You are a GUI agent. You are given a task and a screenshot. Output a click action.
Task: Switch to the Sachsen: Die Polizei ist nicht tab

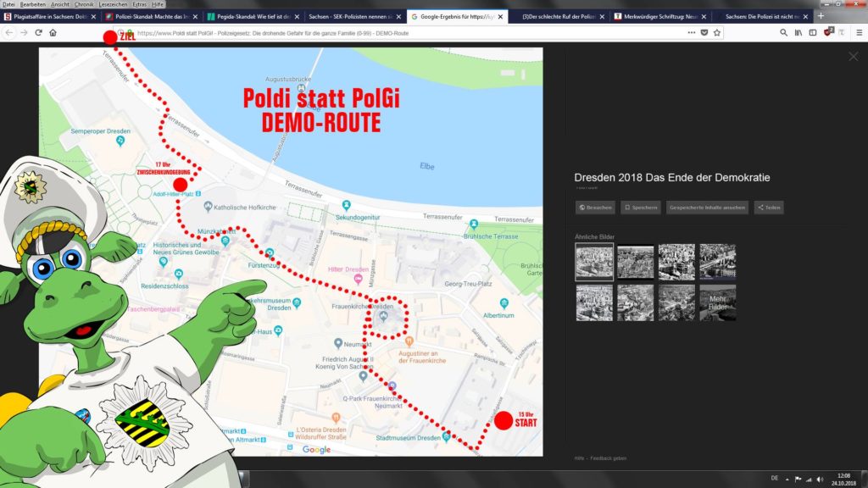coord(762,17)
